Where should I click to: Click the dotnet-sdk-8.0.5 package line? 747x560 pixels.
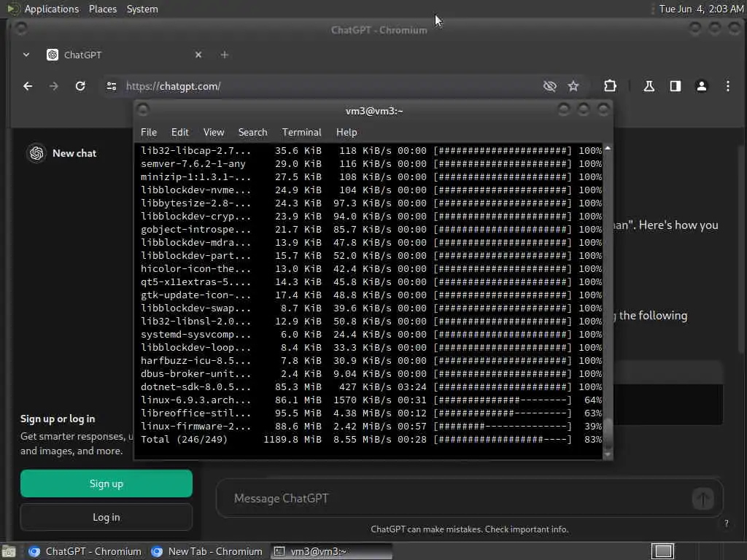(371, 387)
